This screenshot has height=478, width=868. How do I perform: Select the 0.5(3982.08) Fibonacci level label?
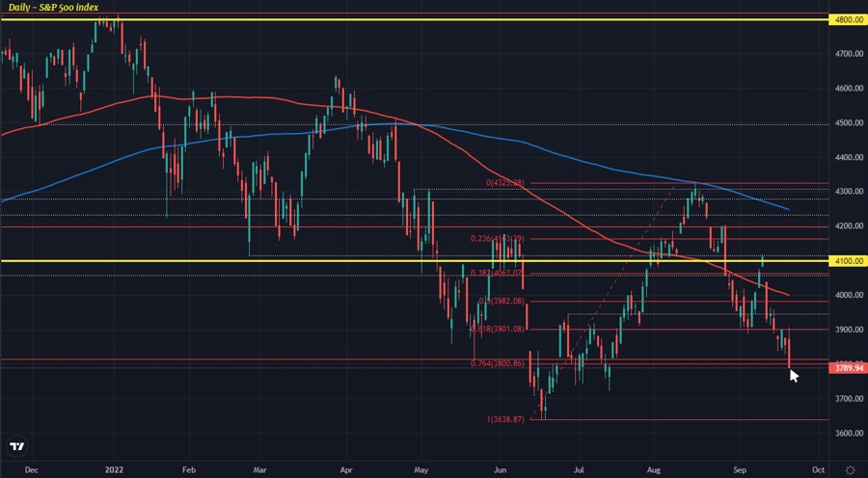501,301
